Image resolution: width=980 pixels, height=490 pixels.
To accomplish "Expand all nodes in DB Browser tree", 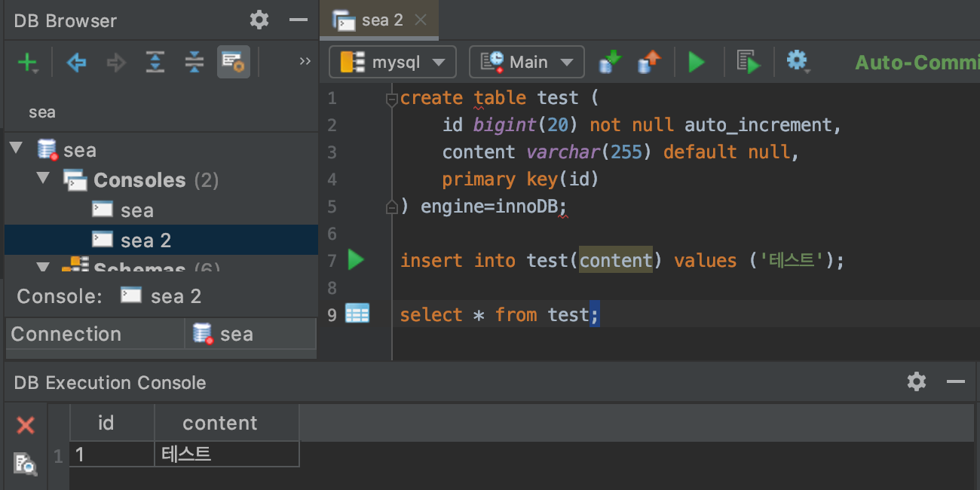I will click(x=155, y=63).
